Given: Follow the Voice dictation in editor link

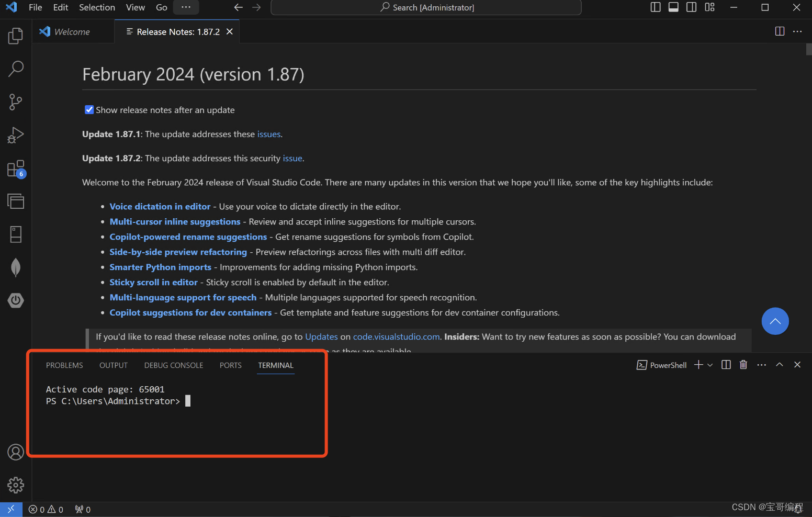Looking at the screenshot, I should tap(160, 206).
